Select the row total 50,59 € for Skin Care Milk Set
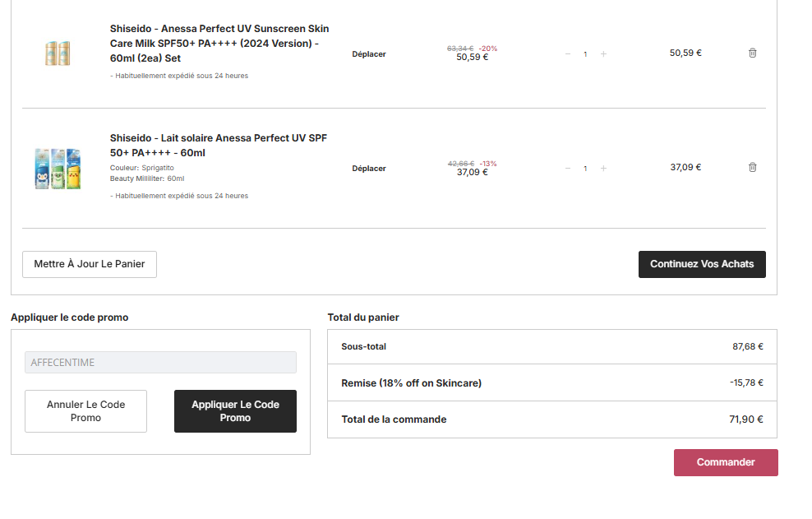This screenshot has width=812, height=519. pyautogui.click(x=685, y=53)
